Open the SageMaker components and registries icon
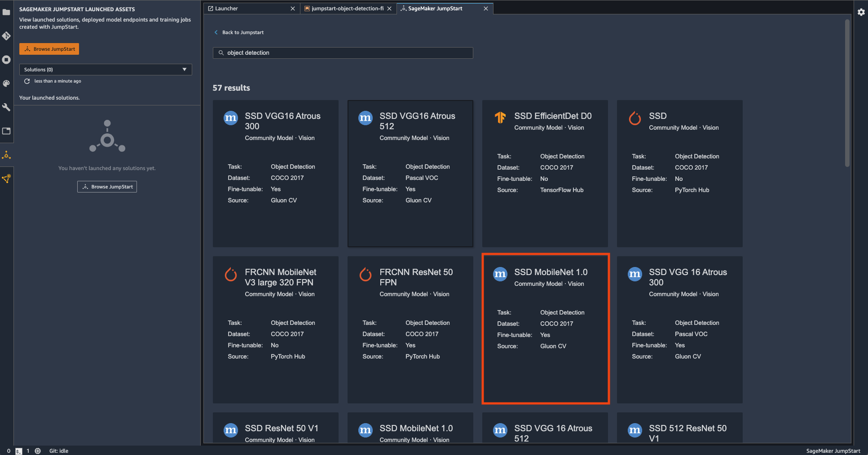The width and height of the screenshot is (868, 455). (x=6, y=179)
